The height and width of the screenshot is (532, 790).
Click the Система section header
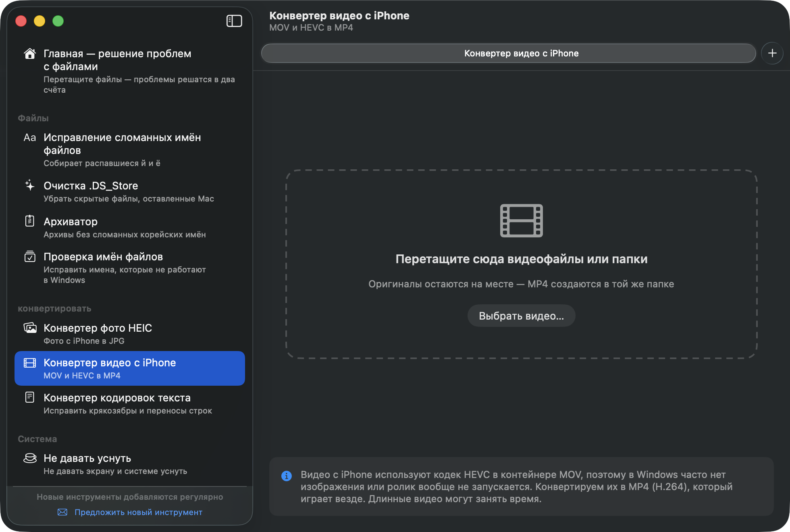click(37, 439)
